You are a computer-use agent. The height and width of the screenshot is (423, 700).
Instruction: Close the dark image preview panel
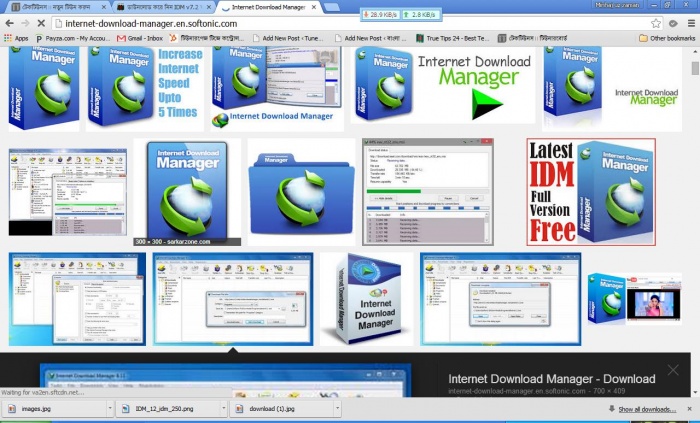[x=673, y=369]
